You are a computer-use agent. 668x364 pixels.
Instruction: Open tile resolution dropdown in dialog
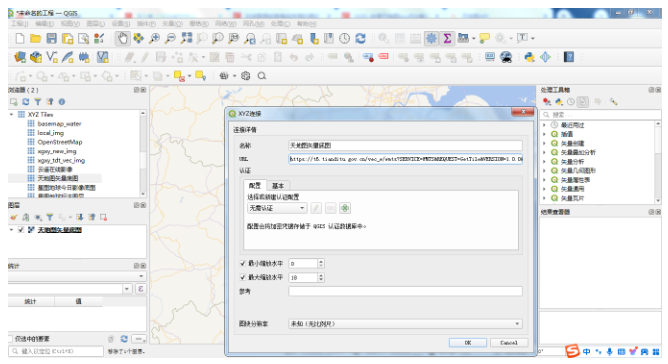(x=405, y=324)
